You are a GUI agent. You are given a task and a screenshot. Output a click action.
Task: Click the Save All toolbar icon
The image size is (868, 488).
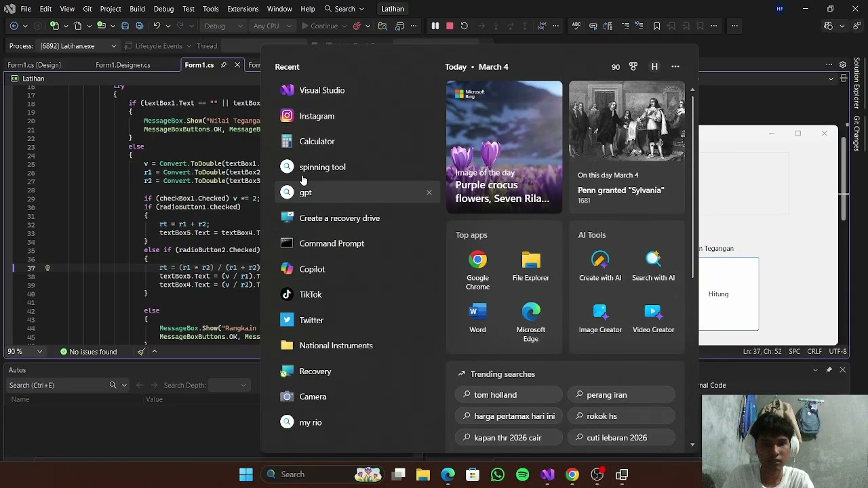pyautogui.click(x=140, y=26)
